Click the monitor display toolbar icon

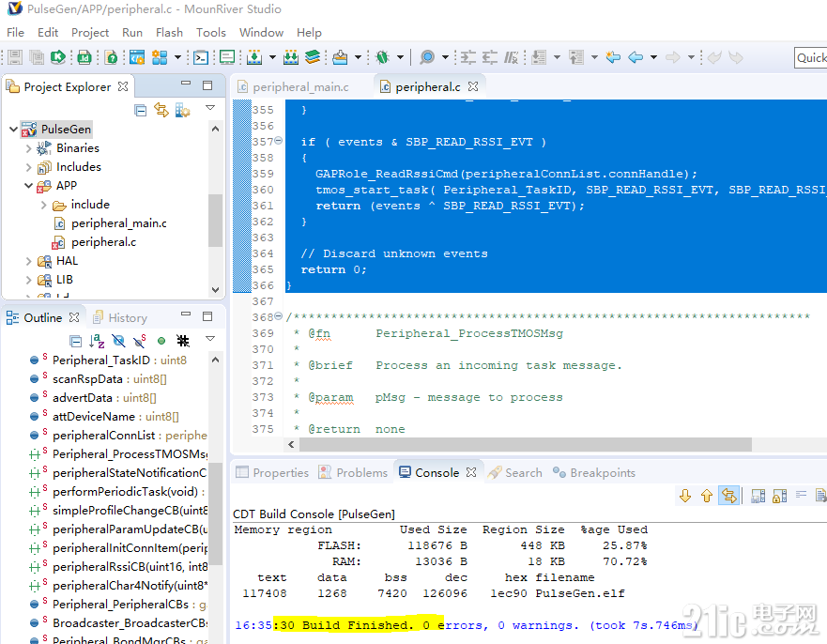[x=227, y=57]
